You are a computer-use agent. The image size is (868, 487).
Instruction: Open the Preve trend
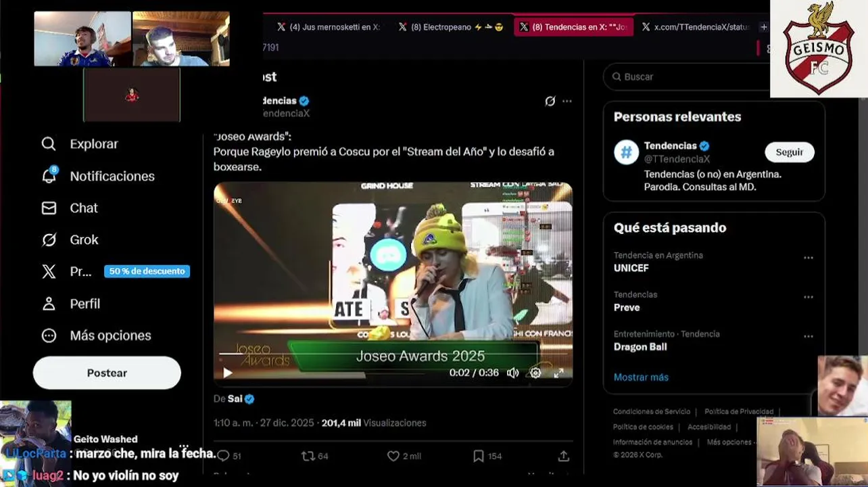(627, 307)
